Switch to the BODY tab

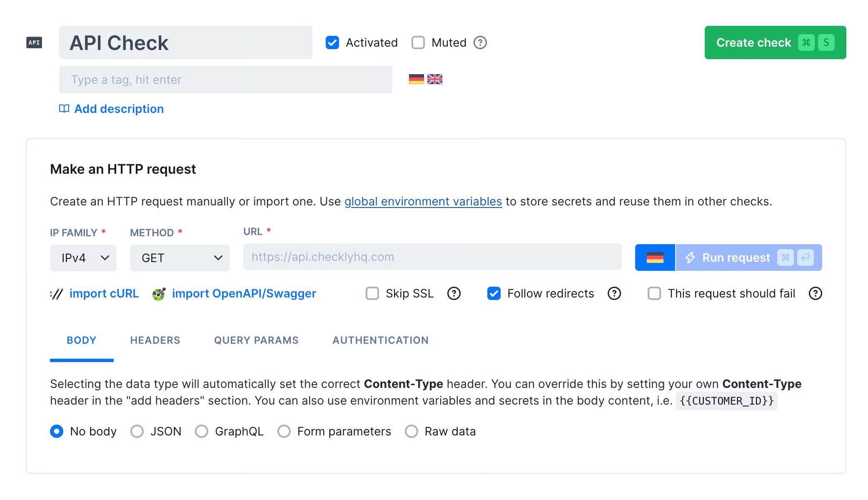point(82,340)
